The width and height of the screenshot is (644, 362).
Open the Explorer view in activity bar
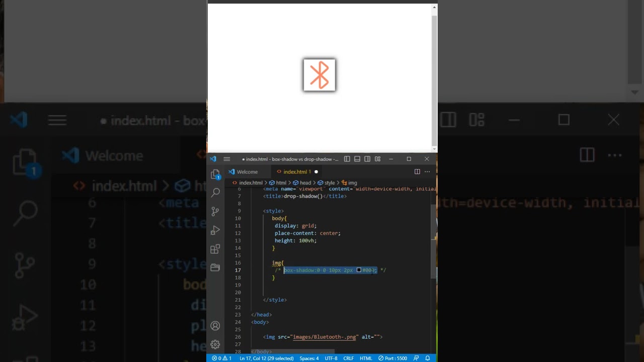point(215,174)
